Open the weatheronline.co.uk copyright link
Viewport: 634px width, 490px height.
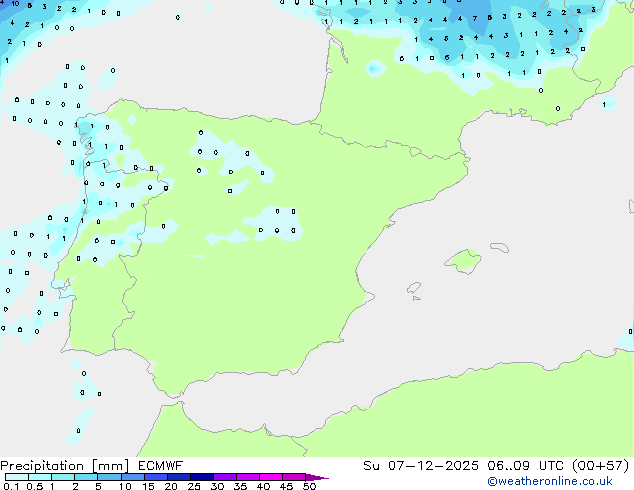550,481
